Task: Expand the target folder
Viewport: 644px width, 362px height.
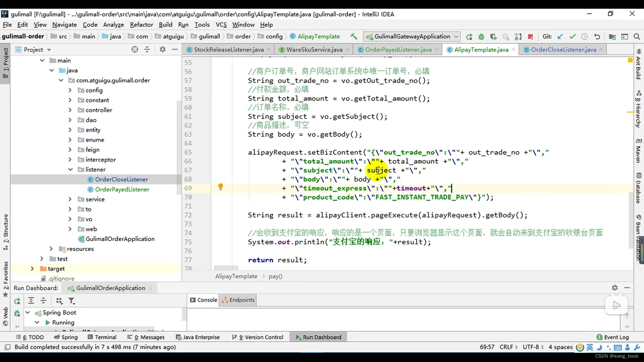Action: (32, 268)
